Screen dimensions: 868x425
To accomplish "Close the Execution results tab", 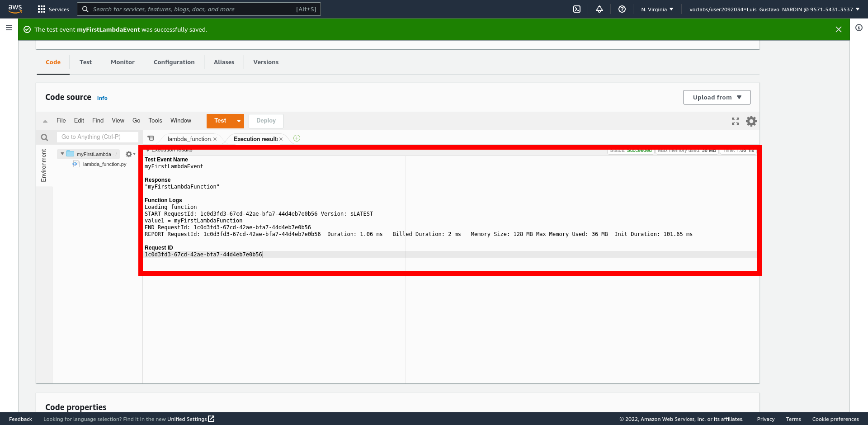I will (281, 139).
